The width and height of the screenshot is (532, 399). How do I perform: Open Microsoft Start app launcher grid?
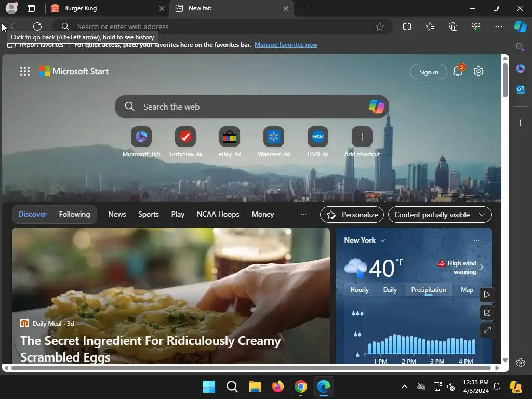[25, 71]
